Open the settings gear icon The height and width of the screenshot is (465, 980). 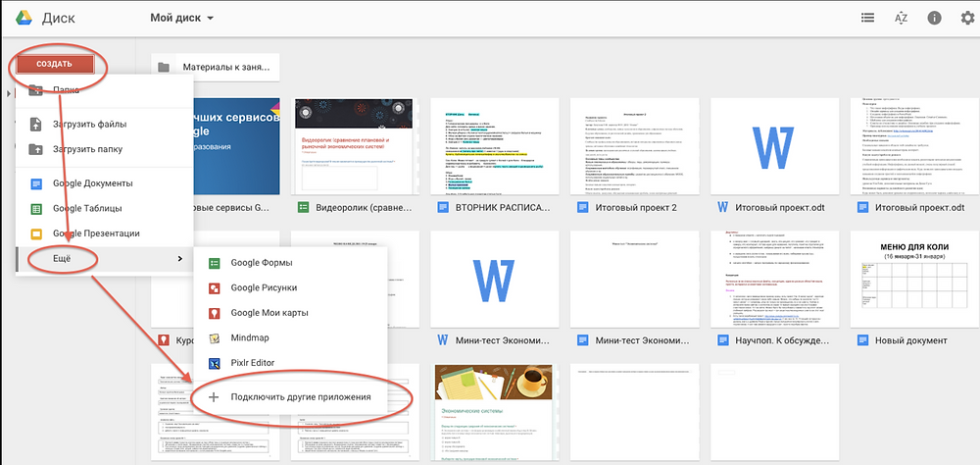coord(966,18)
